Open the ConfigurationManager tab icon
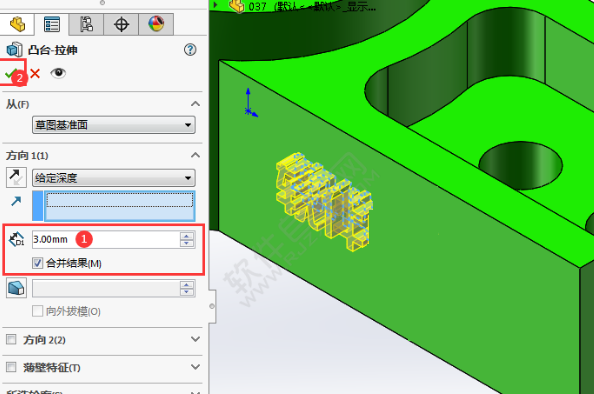 pyautogui.click(x=86, y=24)
